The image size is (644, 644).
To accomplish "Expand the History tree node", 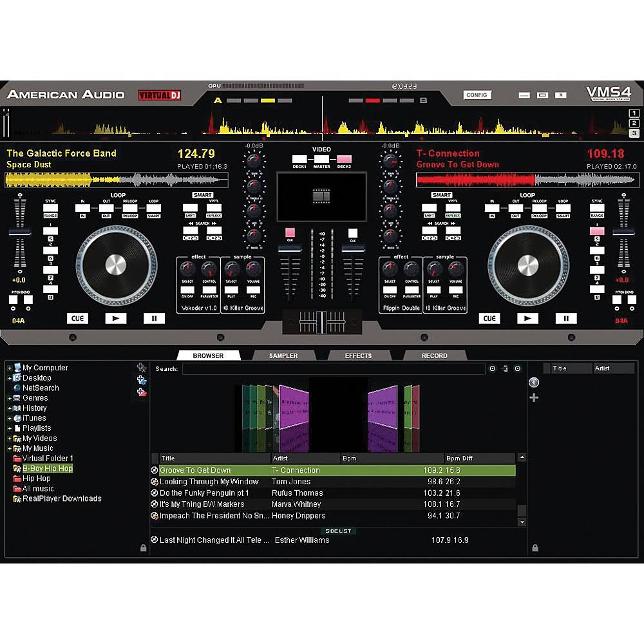I will [10, 408].
